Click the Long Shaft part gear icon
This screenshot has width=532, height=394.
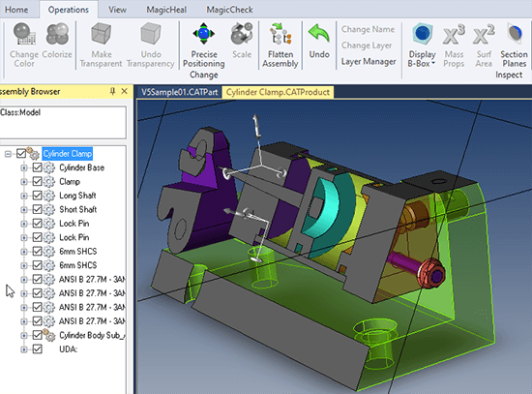click(x=49, y=196)
